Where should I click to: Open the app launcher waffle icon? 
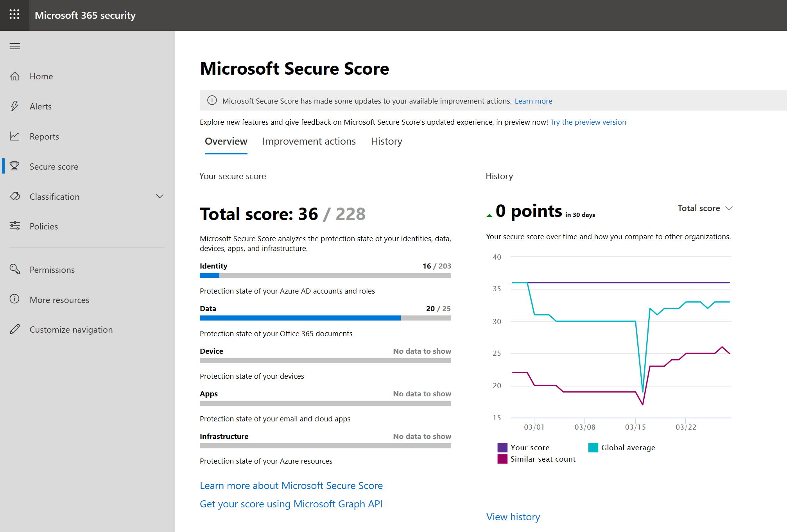click(14, 15)
